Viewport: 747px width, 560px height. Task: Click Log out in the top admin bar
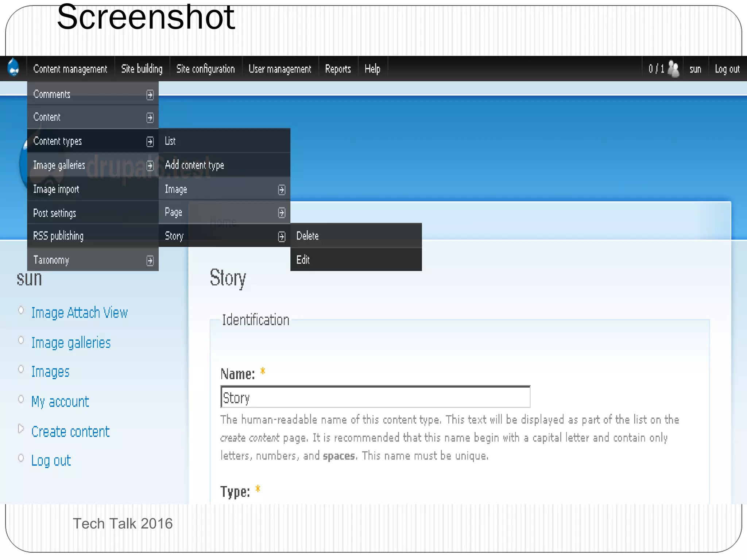click(x=727, y=69)
